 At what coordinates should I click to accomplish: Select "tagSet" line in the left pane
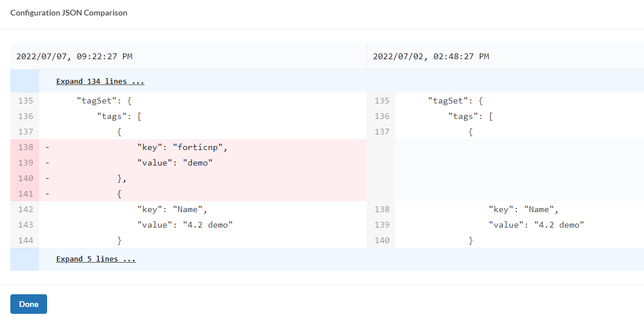[x=105, y=101]
